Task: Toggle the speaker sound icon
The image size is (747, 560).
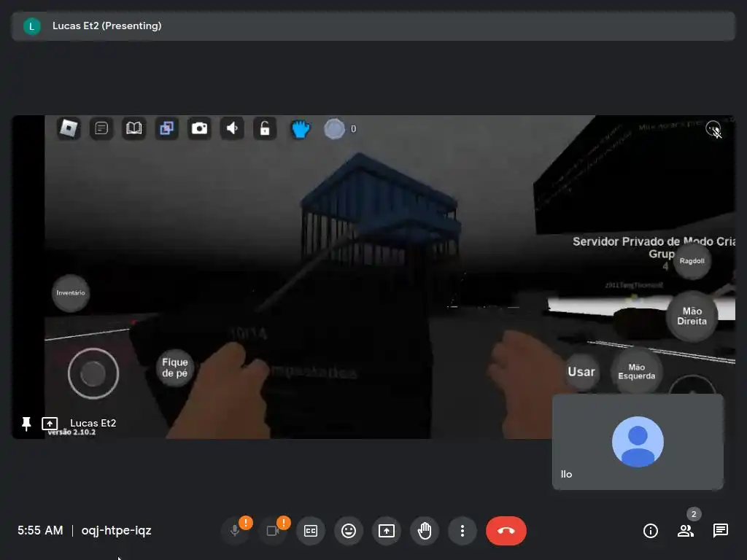Action: (232, 128)
